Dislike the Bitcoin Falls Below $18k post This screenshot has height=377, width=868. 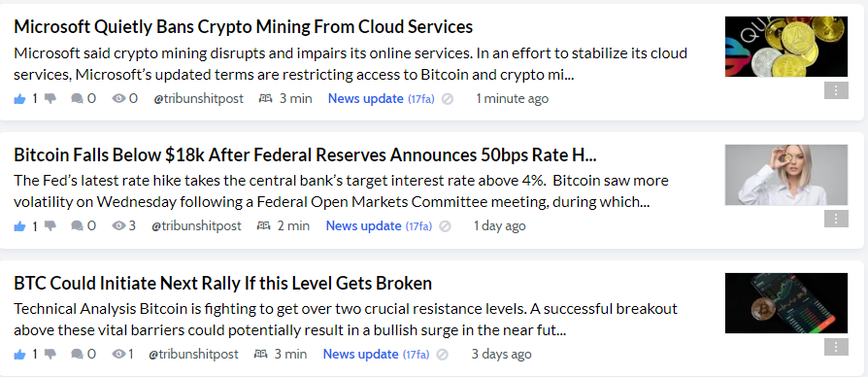50,226
